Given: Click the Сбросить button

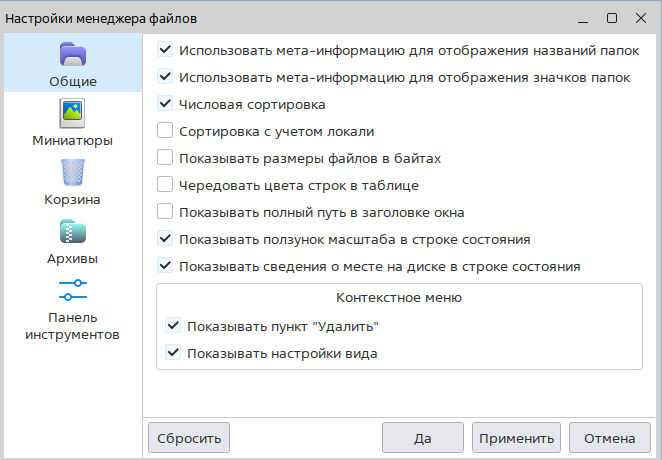Looking at the screenshot, I should (189, 438).
